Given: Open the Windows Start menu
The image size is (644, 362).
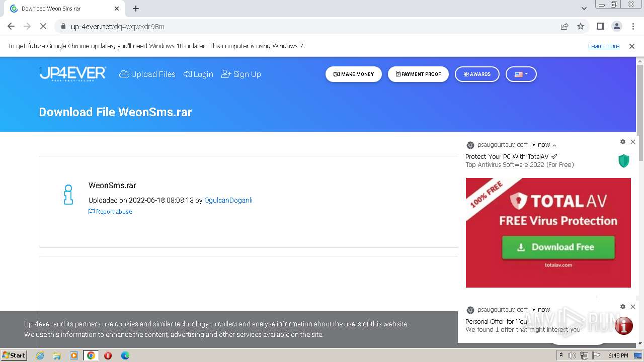Looking at the screenshot, I should click(x=14, y=355).
